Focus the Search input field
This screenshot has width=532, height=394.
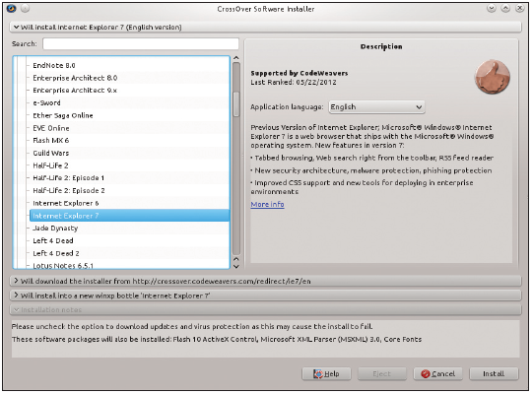(141, 43)
